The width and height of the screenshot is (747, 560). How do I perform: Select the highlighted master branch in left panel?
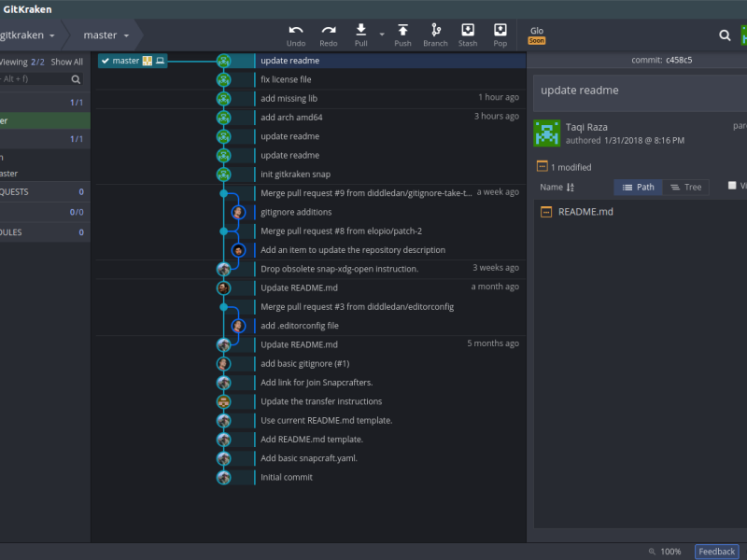pyautogui.click(x=45, y=121)
